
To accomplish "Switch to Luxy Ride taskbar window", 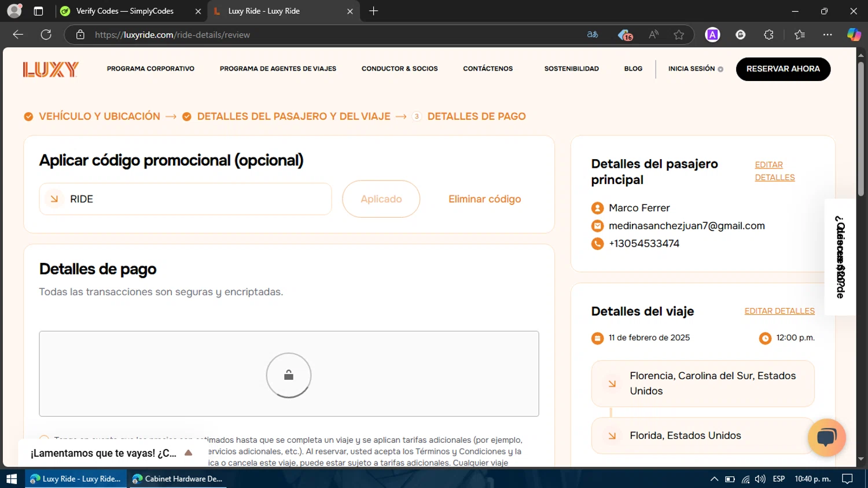I will pyautogui.click(x=76, y=479).
